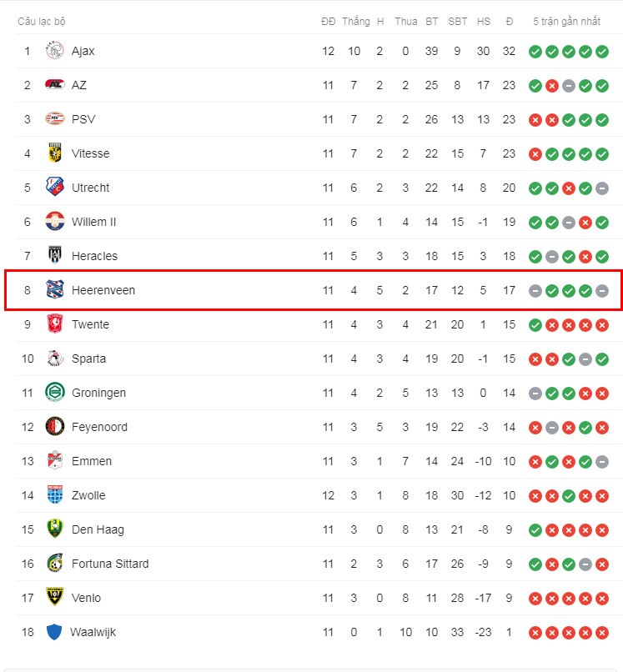Click Ajax's most recent green win indicator
The height and width of the screenshot is (672, 623).
tap(602, 52)
